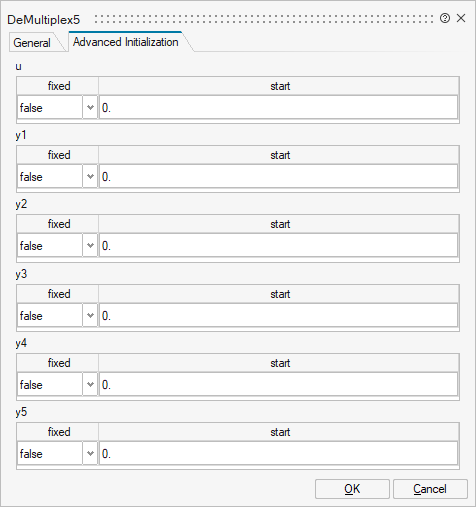Focus the y2 start input field

pyautogui.click(x=278, y=245)
